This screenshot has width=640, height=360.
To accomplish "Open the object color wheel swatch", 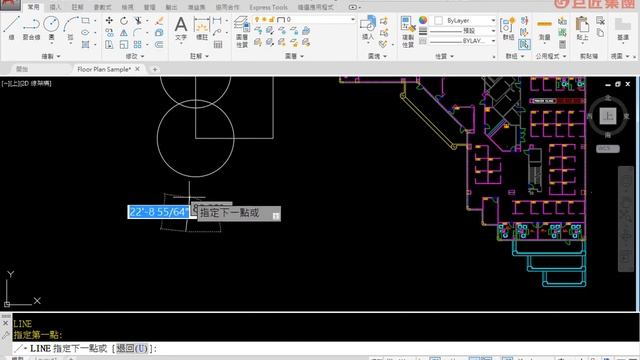I will 423,20.
